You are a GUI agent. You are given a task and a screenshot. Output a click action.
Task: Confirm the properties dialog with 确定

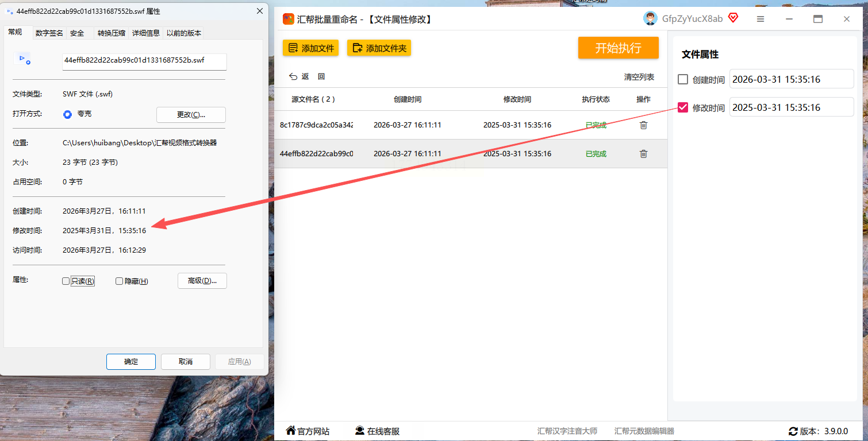click(131, 362)
